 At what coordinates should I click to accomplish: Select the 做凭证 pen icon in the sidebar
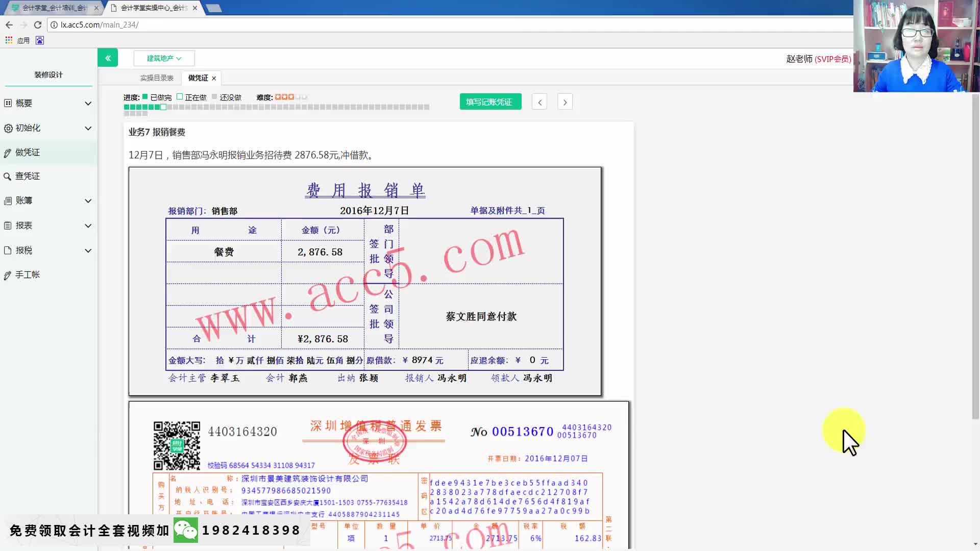tap(8, 153)
